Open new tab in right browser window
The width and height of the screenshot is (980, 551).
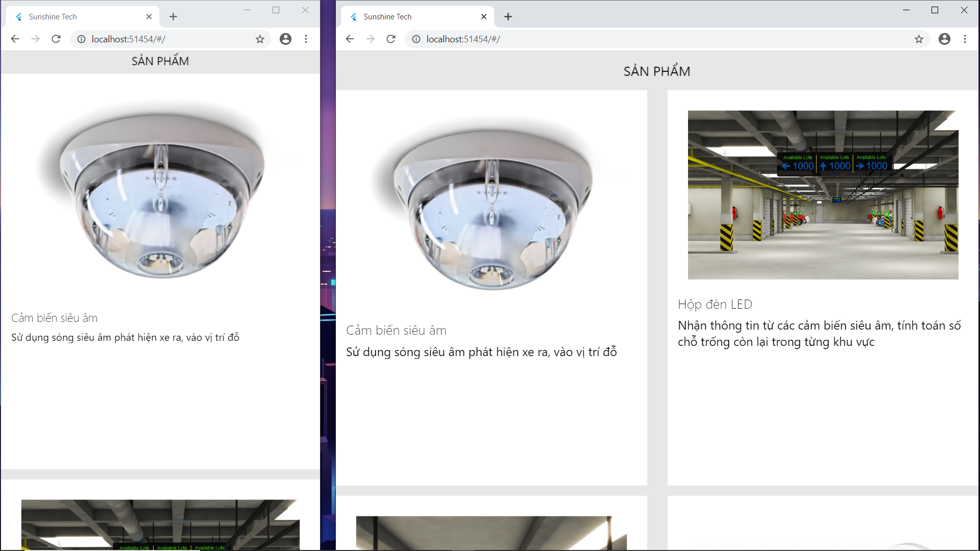point(508,17)
